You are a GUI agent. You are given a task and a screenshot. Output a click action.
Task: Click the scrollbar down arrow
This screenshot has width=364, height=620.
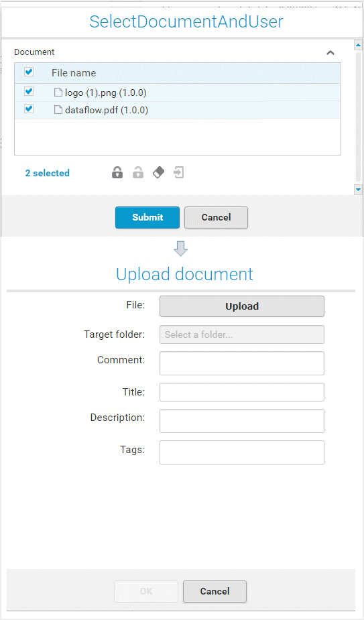tap(358, 190)
